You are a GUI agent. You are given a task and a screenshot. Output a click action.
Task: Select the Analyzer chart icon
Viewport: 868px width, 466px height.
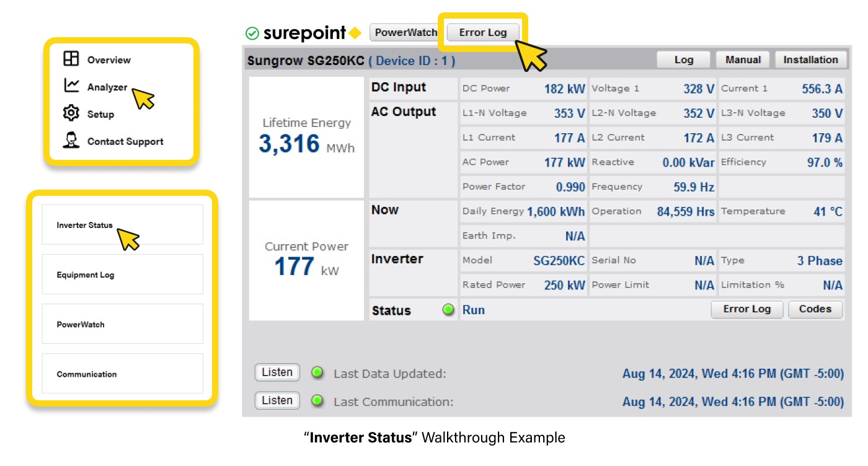[71, 87]
